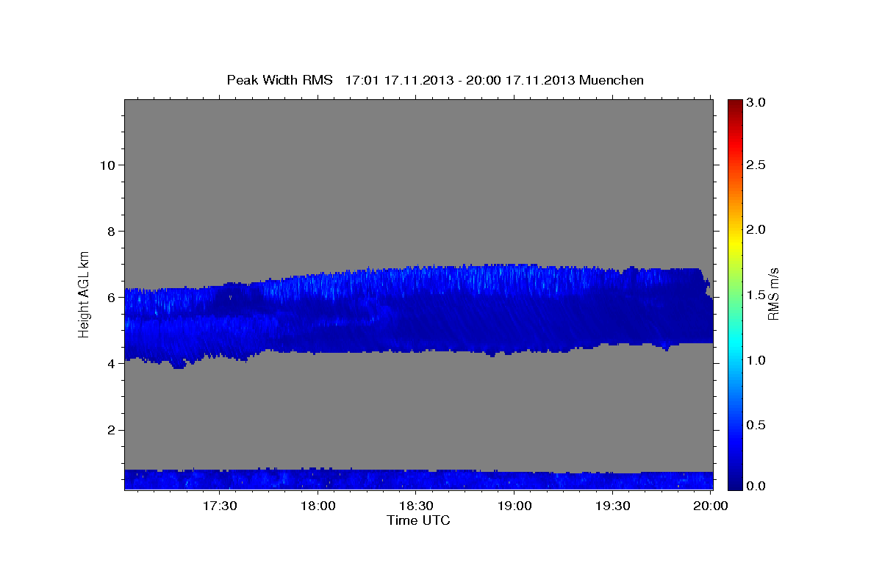This screenshot has height=588, width=882.
Task: Click the colorbar value 2.5
Action: click(x=757, y=165)
